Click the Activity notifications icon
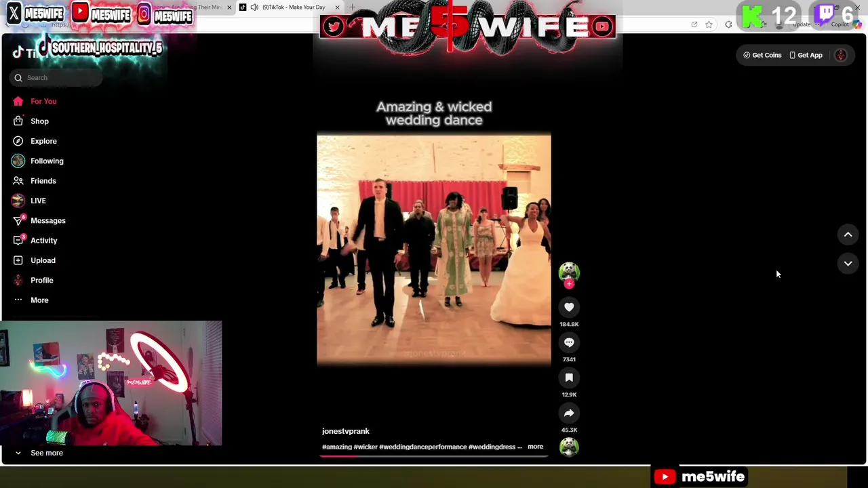The image size is (868, 488). (18, 240)
